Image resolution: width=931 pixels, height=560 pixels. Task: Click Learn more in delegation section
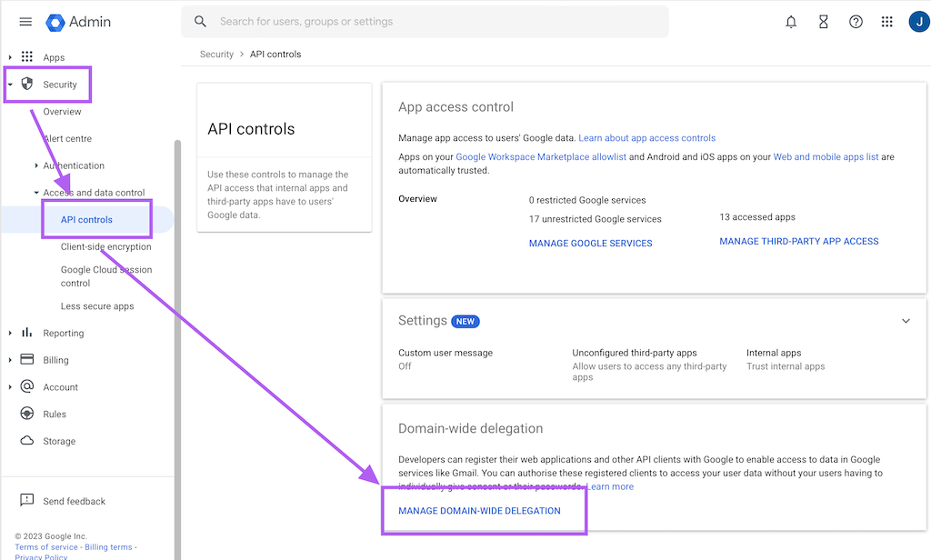(x=610, y=486)
